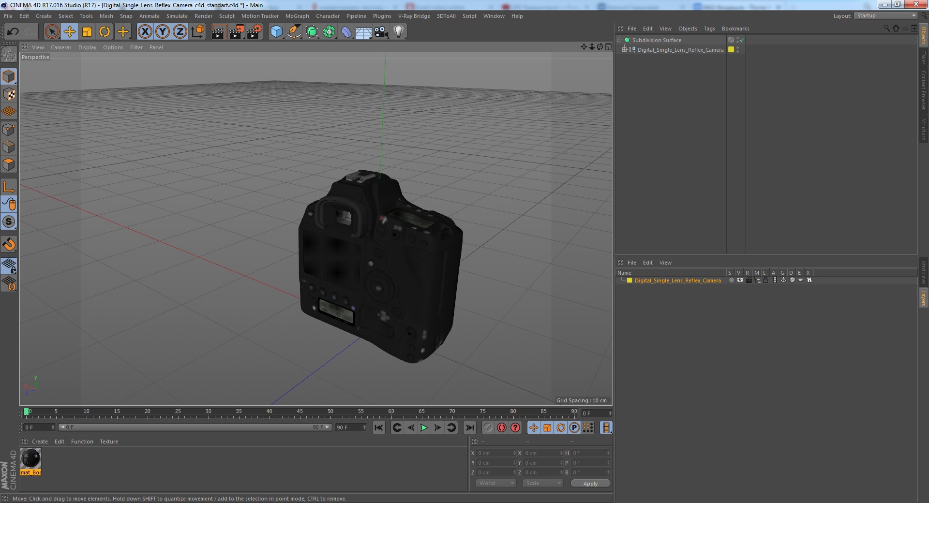Click the end frame 90 F field stepper
Viewport: 929px width, 560px height.
[x=364, y=427]
